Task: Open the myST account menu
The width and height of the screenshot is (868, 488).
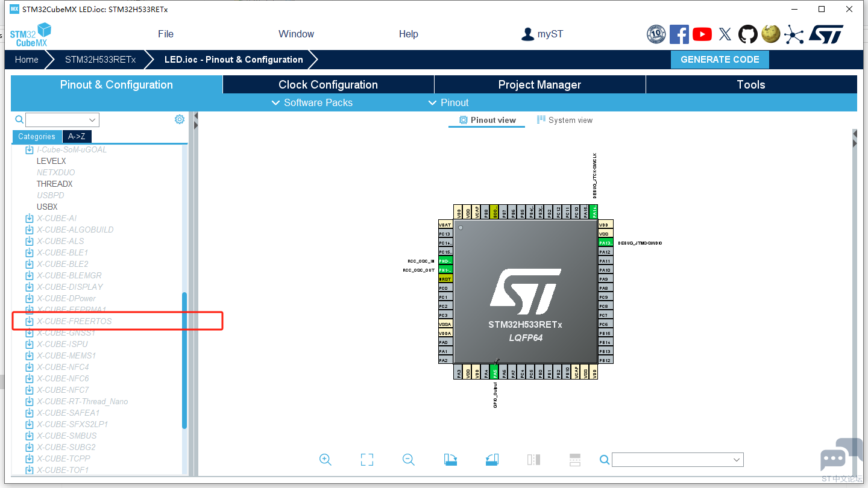Action: click(542, 34)
